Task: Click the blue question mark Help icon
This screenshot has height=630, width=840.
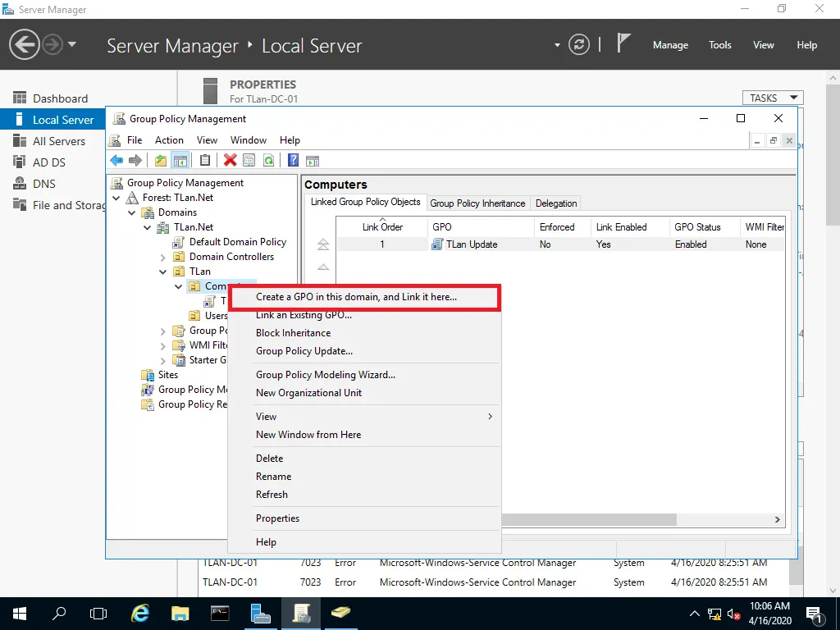Action: coord(293,160)
